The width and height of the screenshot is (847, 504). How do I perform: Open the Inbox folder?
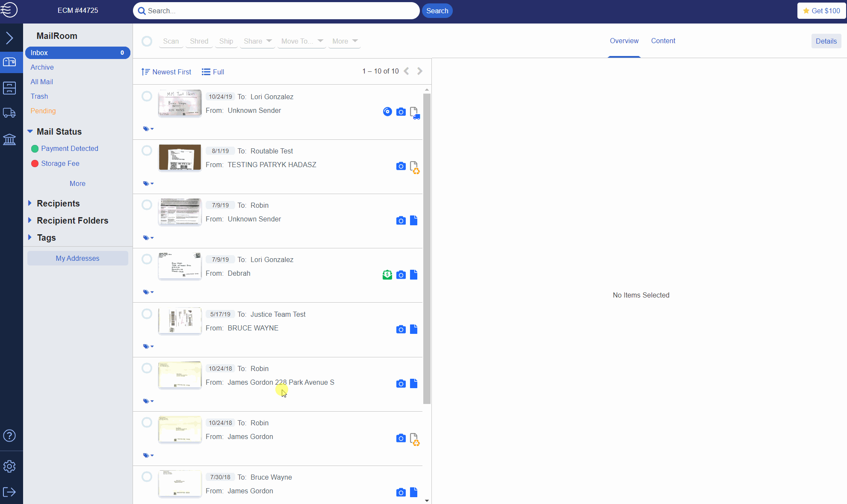77,53
